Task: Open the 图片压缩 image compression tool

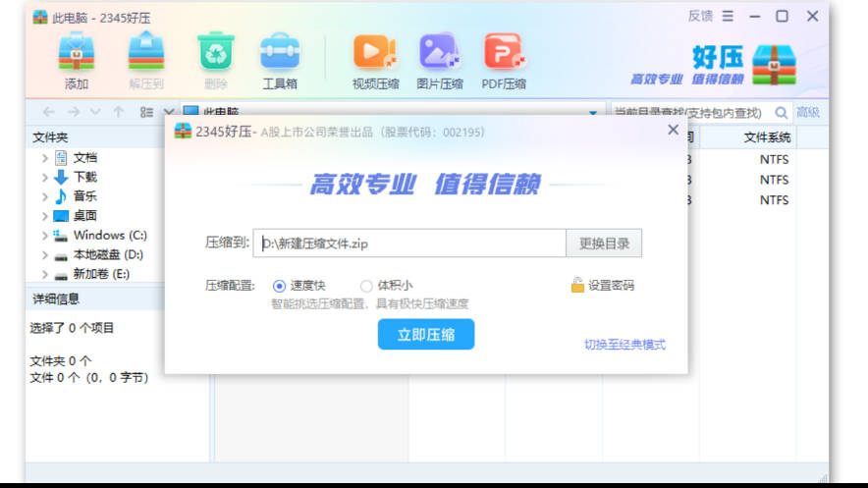Action: 440,52
